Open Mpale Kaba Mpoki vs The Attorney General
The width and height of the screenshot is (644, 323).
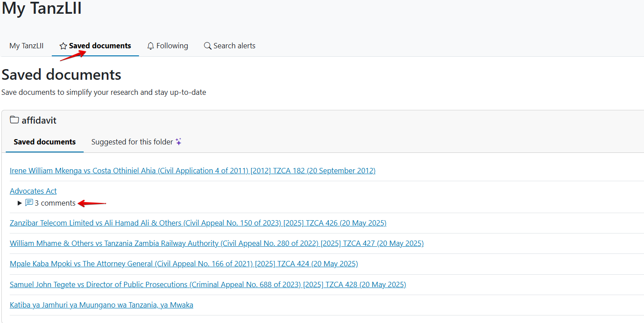pyautogui.click(x=184, y=264)
